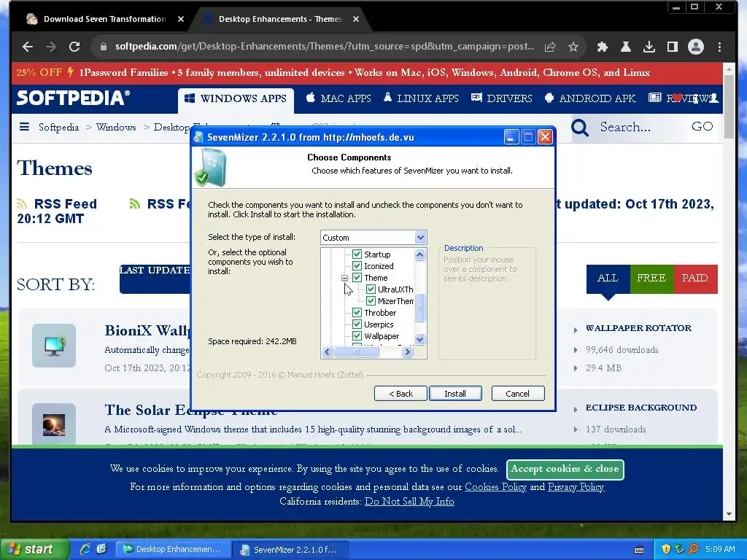This screenshot has width=747, height=560.
Task: Click the Install button in SevenMizer
Action: (x=455, y=393)
